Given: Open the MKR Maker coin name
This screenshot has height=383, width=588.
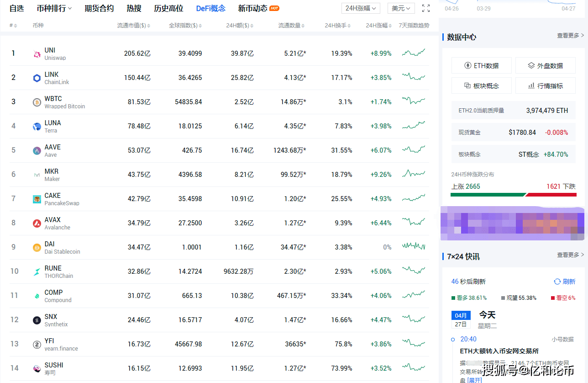Looking at the screenshot, I should 52,175.
